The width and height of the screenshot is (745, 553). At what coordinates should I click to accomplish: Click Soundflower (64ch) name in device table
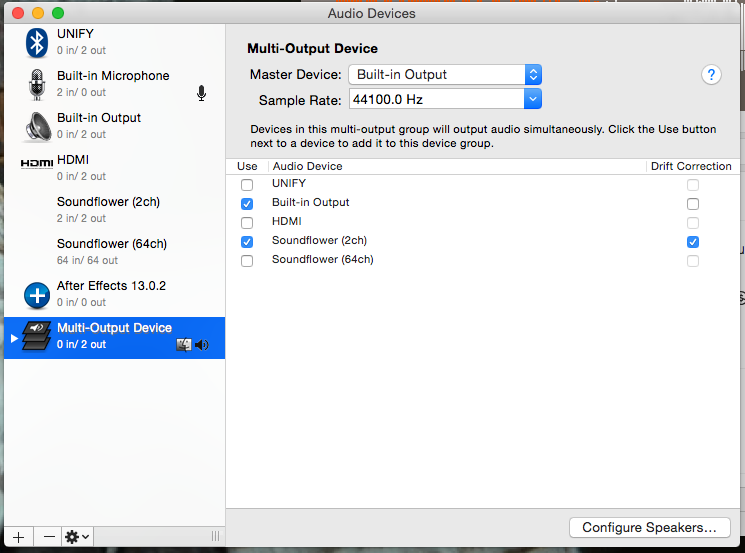[323, 259]
